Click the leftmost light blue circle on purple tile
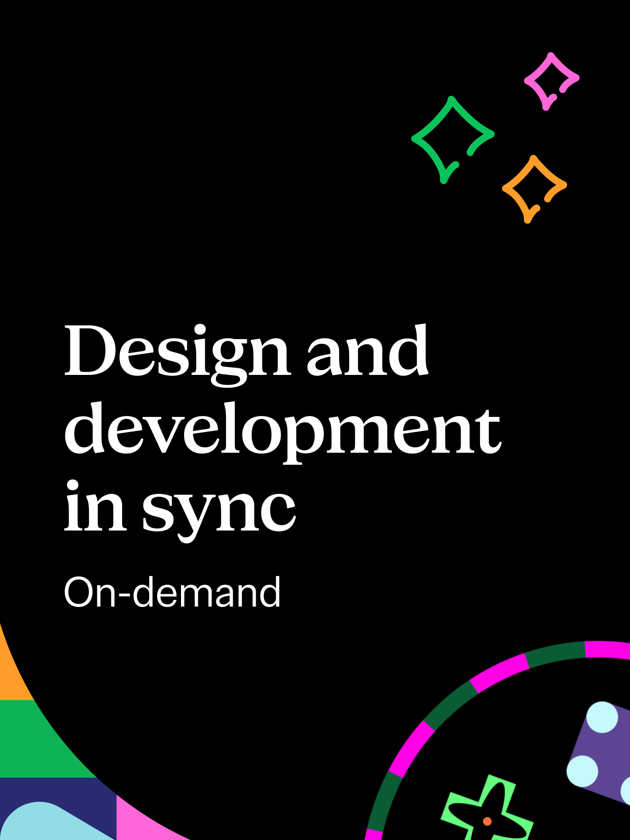 (583, 771)
